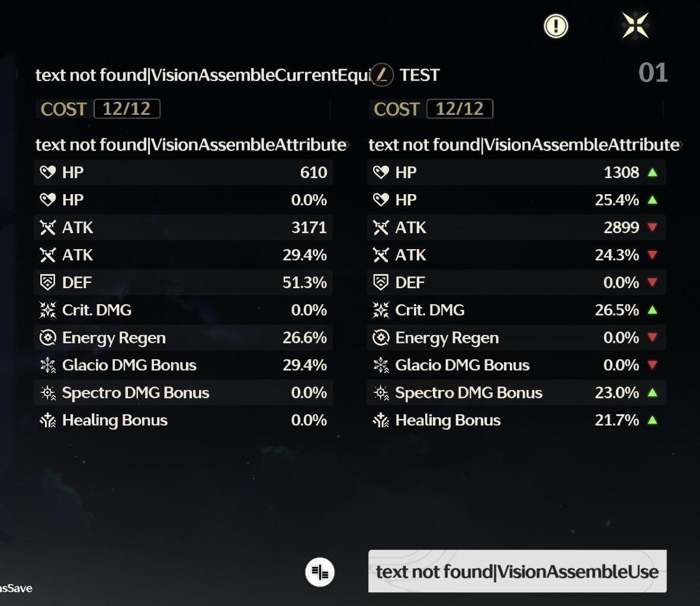700x606 pixels.
Task: Toggle the compare view round button
Action: coord(320,572)
